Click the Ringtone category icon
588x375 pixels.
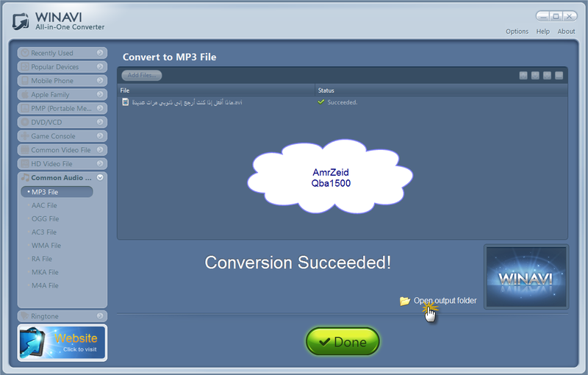pyautogui.click(x=25, y=316)
